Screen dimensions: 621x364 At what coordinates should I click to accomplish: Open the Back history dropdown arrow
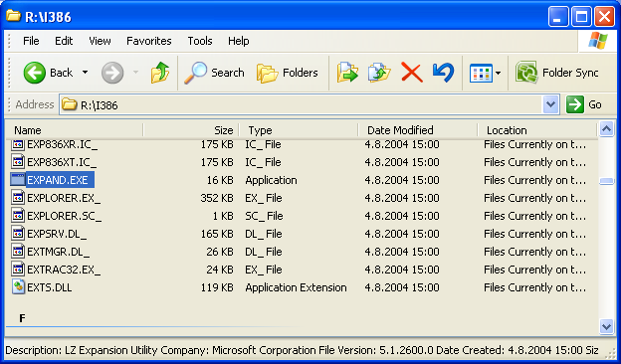(85, 73)
